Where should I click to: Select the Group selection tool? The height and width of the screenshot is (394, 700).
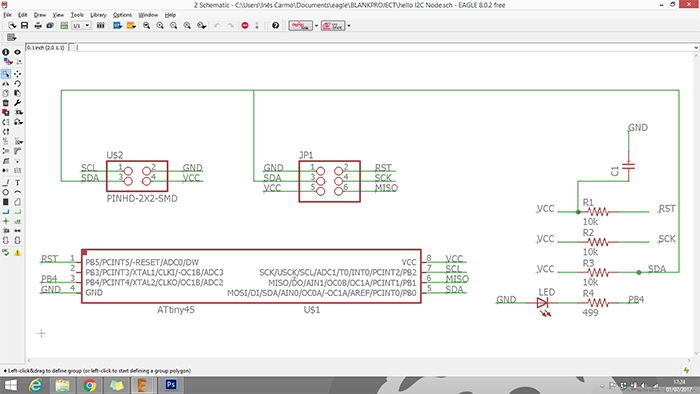tap(6, 74)
